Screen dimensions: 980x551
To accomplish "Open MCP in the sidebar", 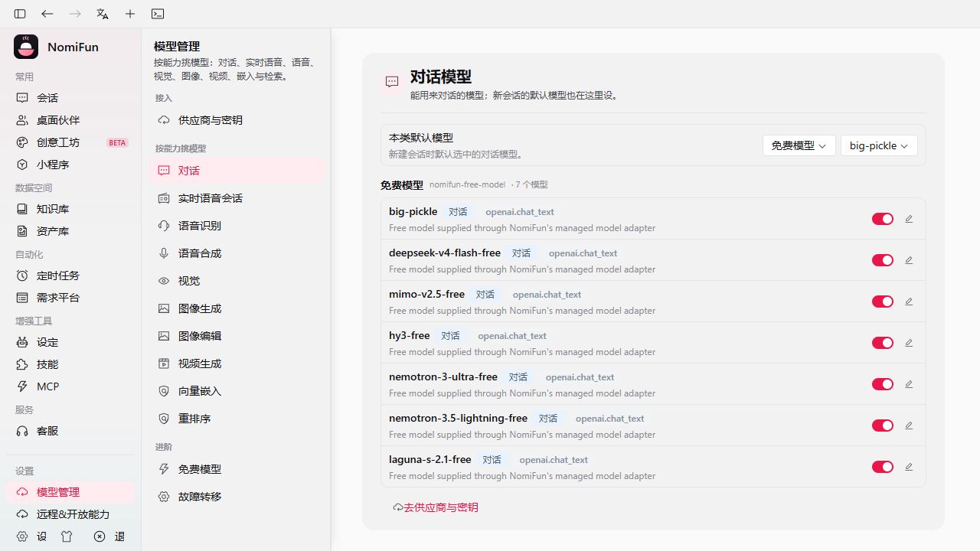I will 70,386.
